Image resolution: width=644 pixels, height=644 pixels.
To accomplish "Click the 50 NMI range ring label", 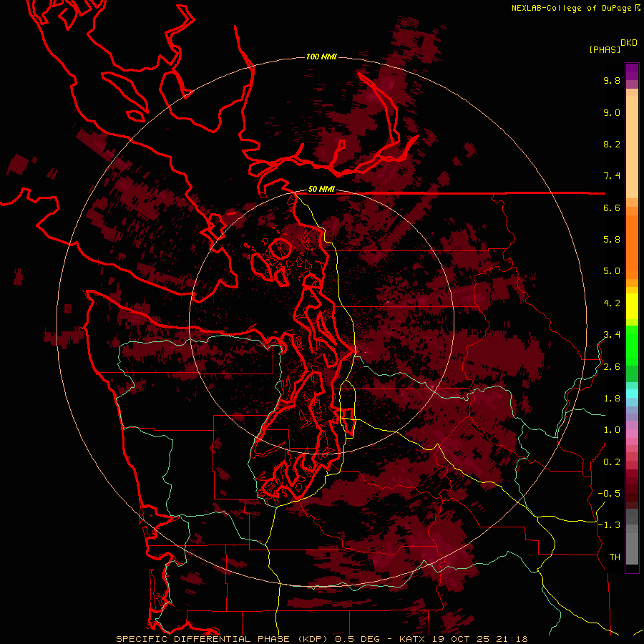I will point(321,189).
